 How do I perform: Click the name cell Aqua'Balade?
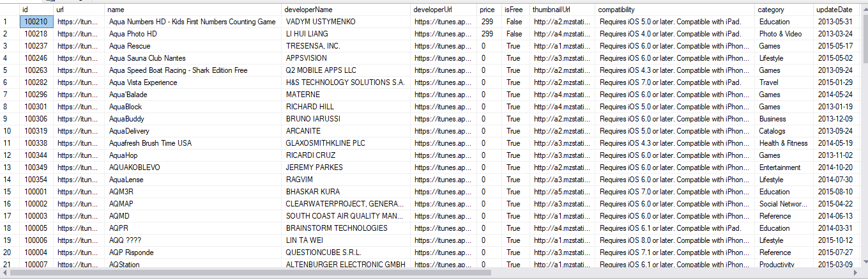194,95
